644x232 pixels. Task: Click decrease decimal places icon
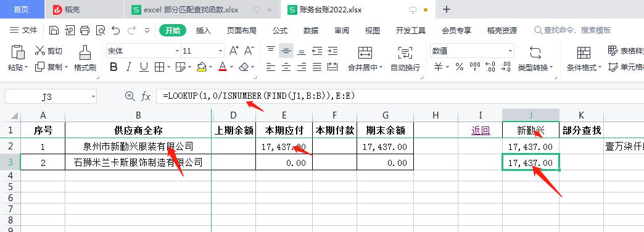pyautogui.click(x=506, y=67)
